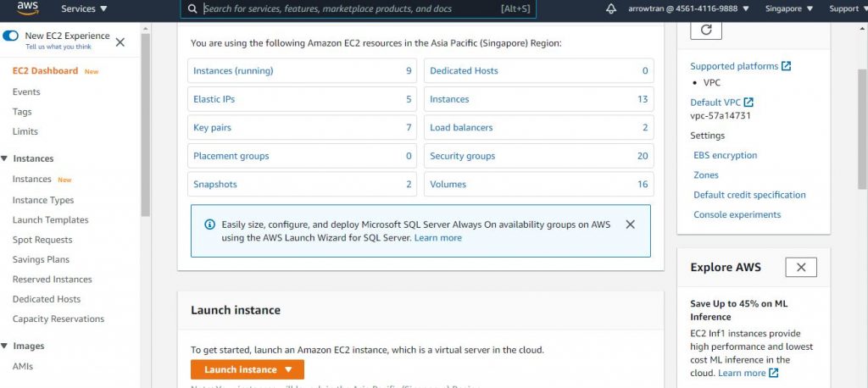This screenshot has width=868, height=388.
Task: Open the Snapshots resource link
Action: [x=215, y=185]
